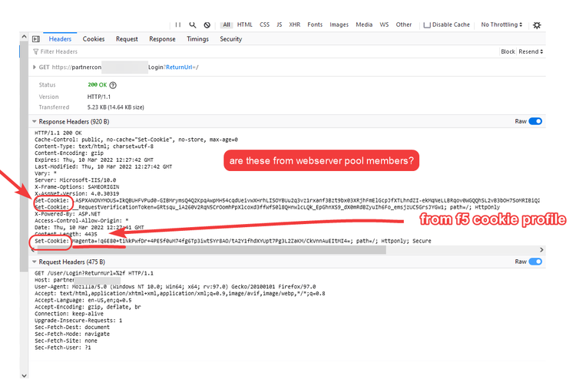576x392 pixels.
Task: Open the Timings tab
Action: pyautogui.click(x=197, y=39)
